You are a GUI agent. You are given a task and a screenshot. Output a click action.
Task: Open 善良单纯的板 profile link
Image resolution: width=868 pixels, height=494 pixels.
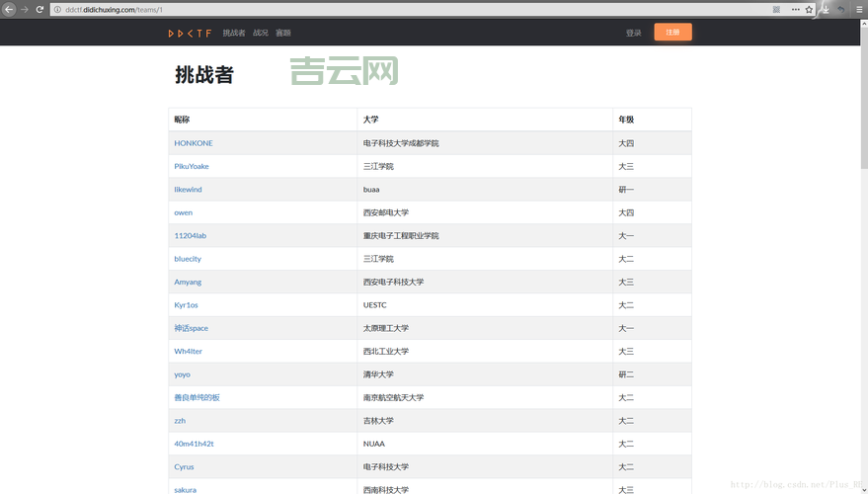(x=197, y=397)
